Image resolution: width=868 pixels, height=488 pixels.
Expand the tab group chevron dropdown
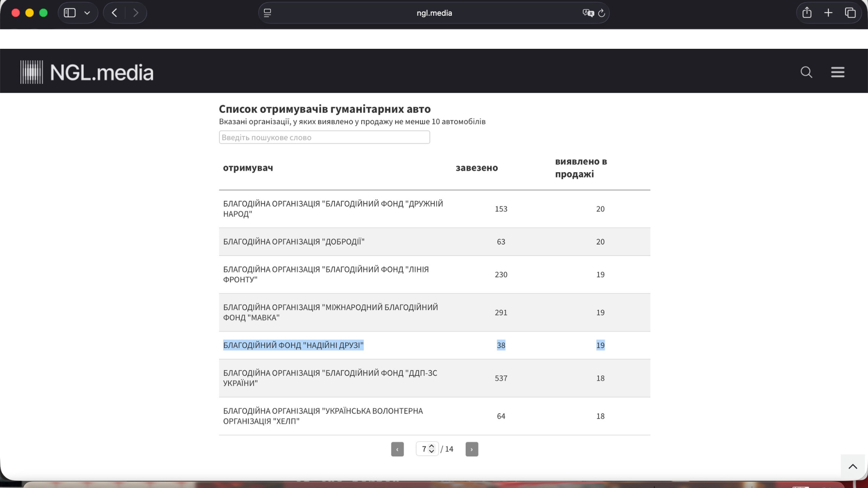pyautogui.click(x=88, y=12)
